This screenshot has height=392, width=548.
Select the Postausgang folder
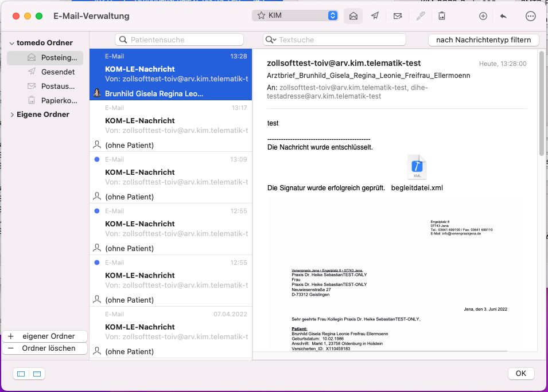tap(45, 86)
